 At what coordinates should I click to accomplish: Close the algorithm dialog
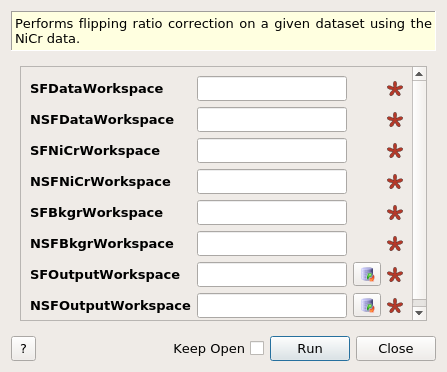pyautogui.click(x=396, y=348)
